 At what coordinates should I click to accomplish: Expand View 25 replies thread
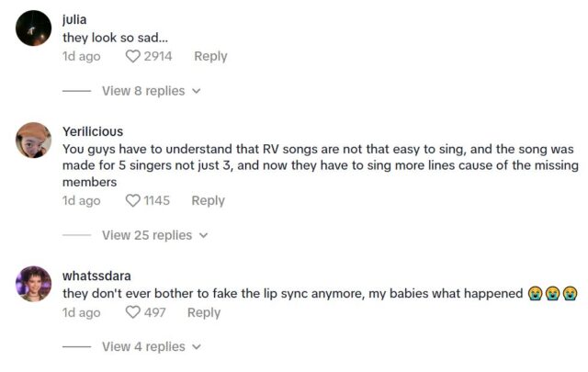tap(146, 235)
